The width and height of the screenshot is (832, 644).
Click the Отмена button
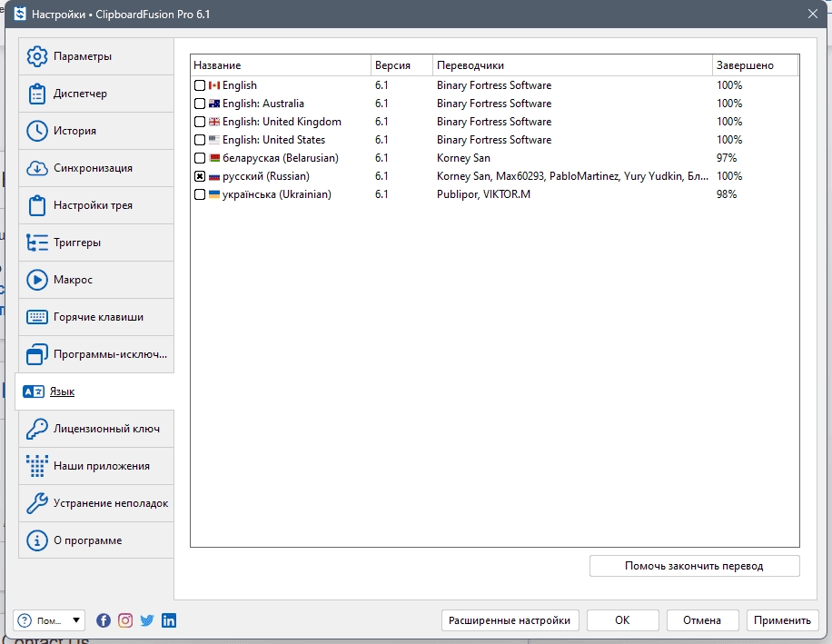pos(702,620)
